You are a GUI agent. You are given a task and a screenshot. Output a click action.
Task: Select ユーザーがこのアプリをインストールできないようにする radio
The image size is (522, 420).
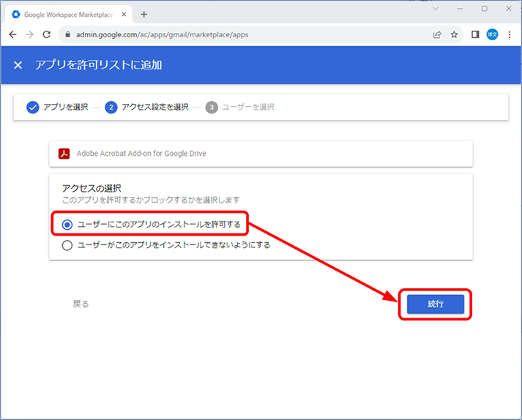pyautogui.click(x=67, y=246)
